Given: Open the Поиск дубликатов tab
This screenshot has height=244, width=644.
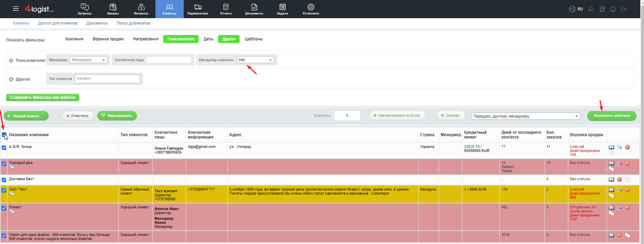Looking at the screenshot, I should point(133,23).
